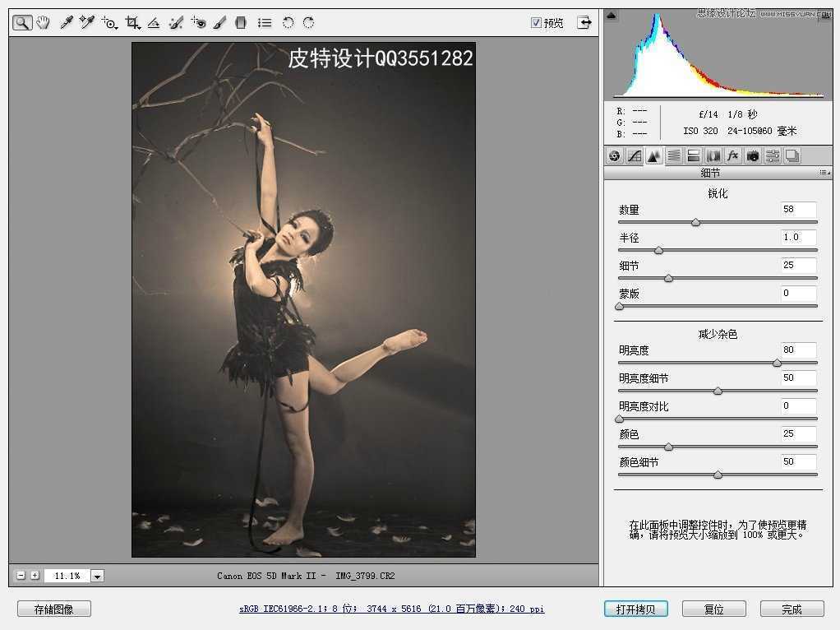Viewport: 840px width, 630px height.
Task: Select the Hand tool
Action: [43, 22]
